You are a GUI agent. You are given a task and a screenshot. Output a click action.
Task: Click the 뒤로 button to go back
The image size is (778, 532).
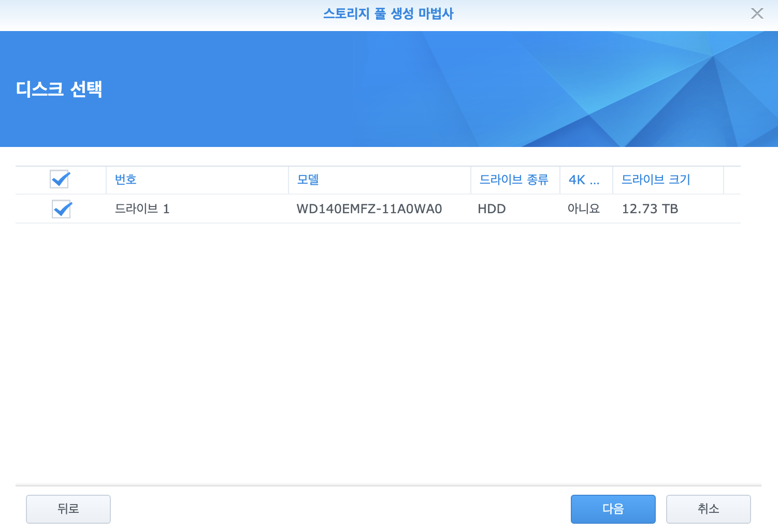[68, 509]
